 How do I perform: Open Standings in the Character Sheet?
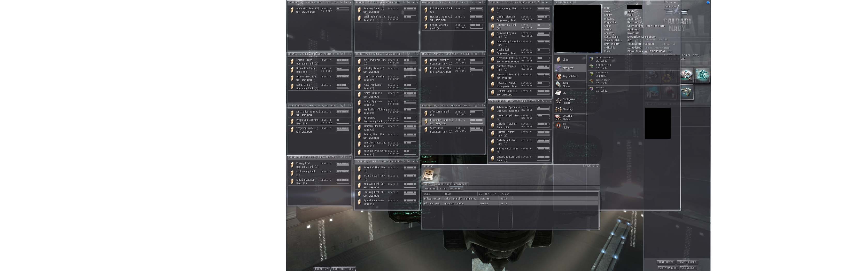tap(570, 109)
